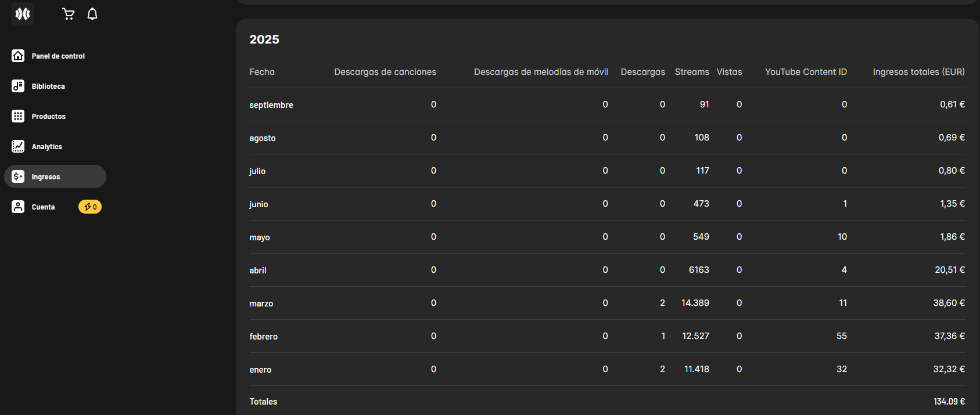
Task: Click the marzo total income 38,60 €
Action: (949, 303)
